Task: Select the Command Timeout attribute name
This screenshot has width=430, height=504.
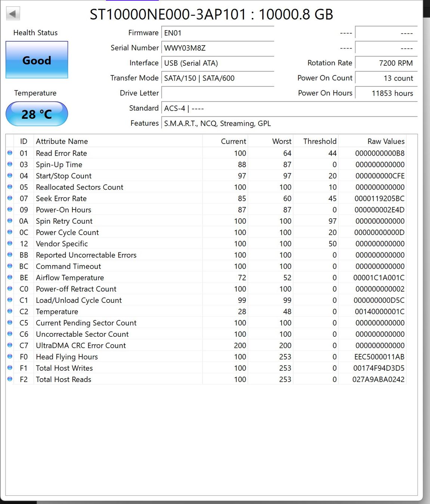Action: [x=68, y=267]
